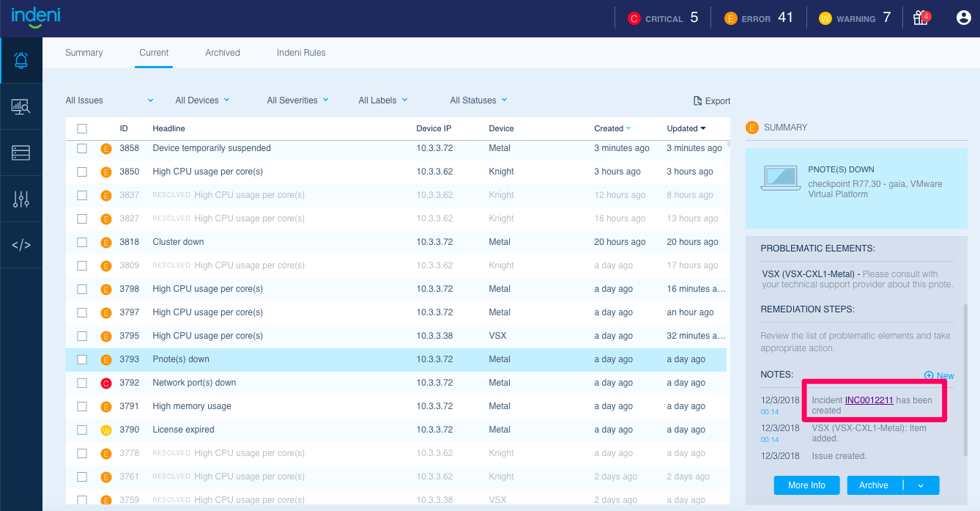Click the Export button label
Viewport: 980px width, 511px height.
718,101
